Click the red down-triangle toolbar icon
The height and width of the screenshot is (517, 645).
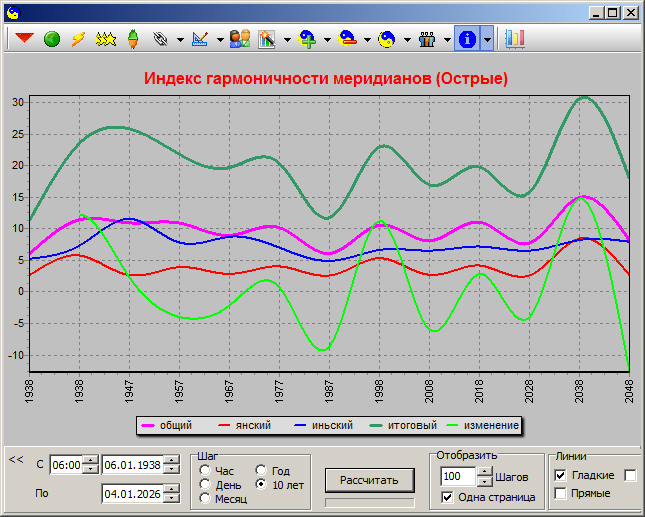[x=24, y=39]
